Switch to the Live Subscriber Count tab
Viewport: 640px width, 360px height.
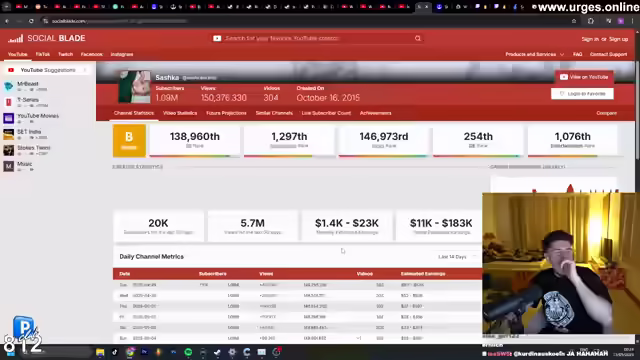[326, 113]
